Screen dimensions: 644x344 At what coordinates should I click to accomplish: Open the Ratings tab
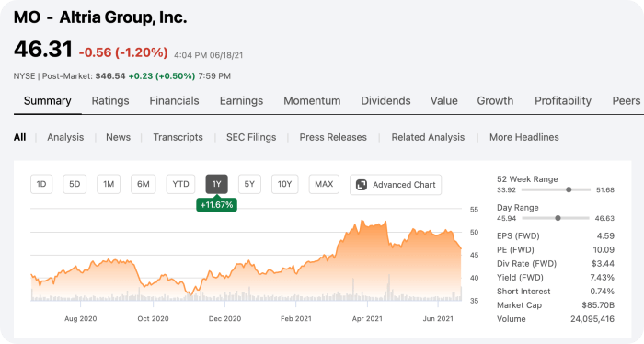[x=110, y=100]
